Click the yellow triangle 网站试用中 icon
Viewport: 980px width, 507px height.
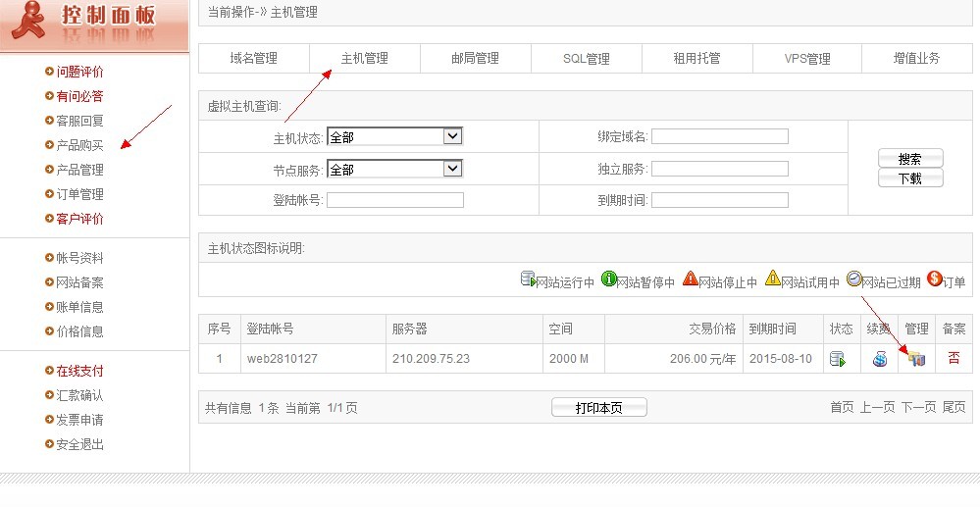pyautogui.click(x=772, y=279)
